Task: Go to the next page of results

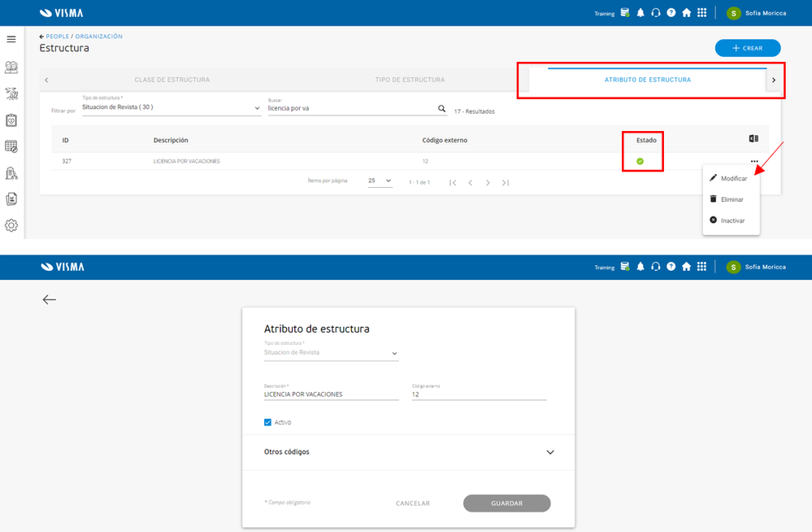Action: pos(488,182)
